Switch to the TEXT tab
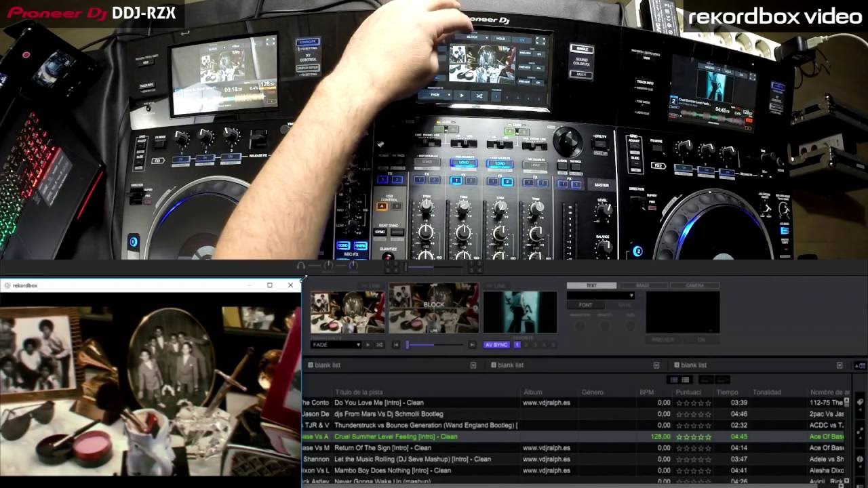The width and height of the screenshot is (868, 488). [591, 285]
